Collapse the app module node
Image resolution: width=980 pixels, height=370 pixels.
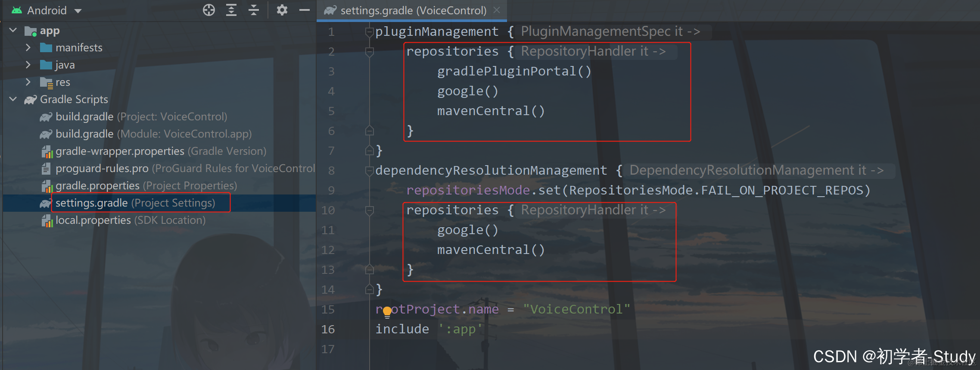pos(13,30)
